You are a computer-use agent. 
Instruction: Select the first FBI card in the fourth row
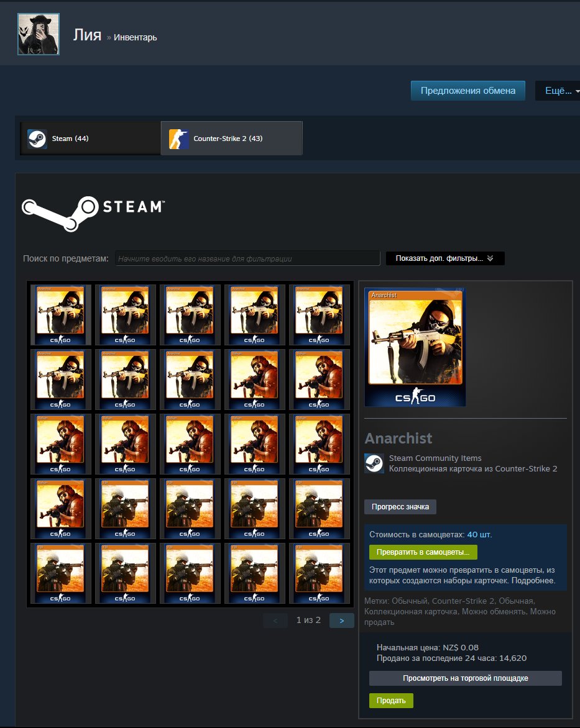pyautogui.click(x=125, y=508)
